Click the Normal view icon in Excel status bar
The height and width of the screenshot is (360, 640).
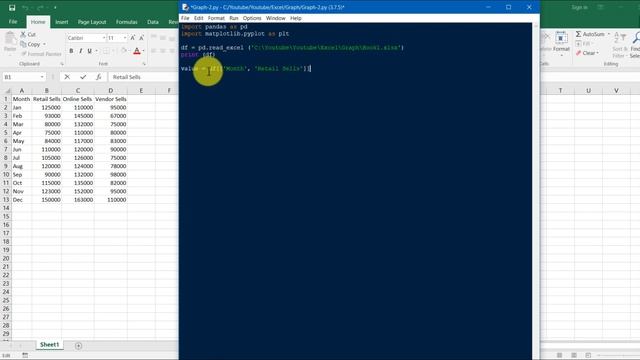560,356
